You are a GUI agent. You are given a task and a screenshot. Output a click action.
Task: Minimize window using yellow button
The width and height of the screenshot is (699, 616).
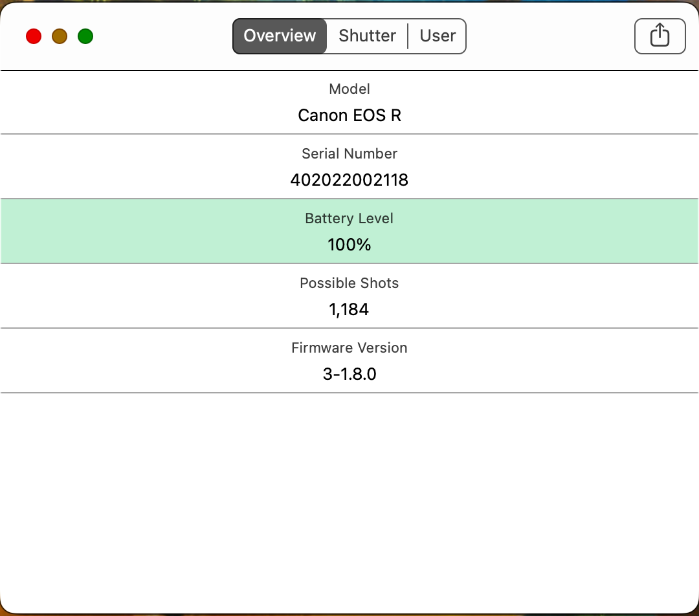click(60, 36)
